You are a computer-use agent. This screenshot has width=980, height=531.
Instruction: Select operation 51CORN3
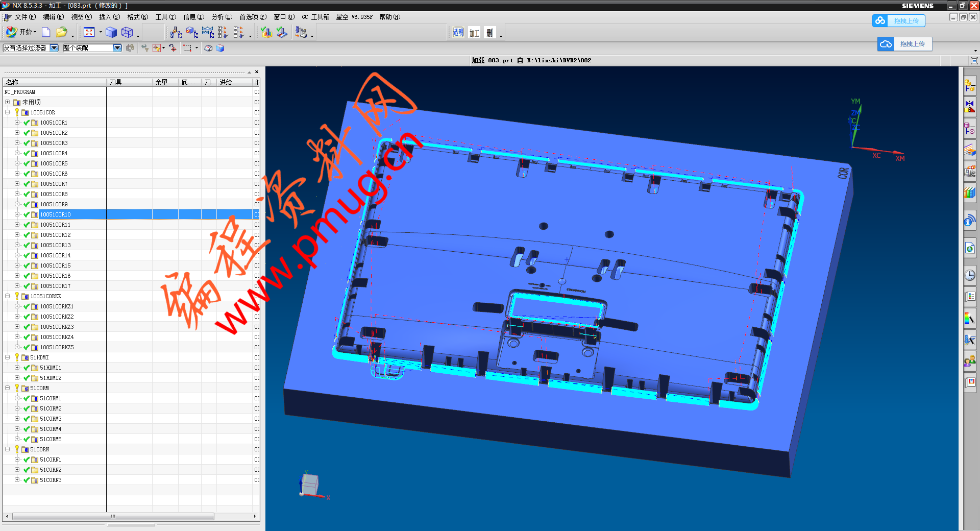pyautogui.click(x=51, y=480)
